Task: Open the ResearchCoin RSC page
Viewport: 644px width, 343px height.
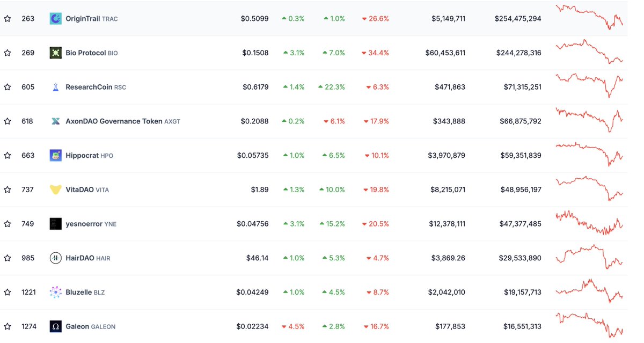Action: [96, 87]
